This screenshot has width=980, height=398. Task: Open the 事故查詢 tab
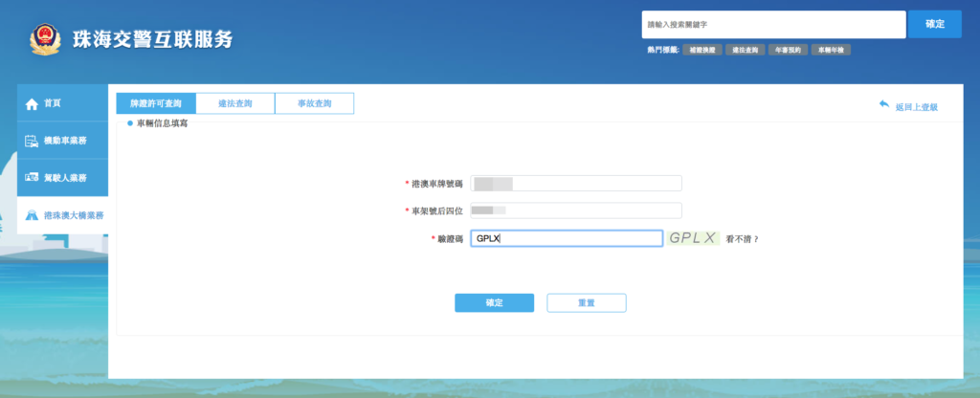coord(314,103)
